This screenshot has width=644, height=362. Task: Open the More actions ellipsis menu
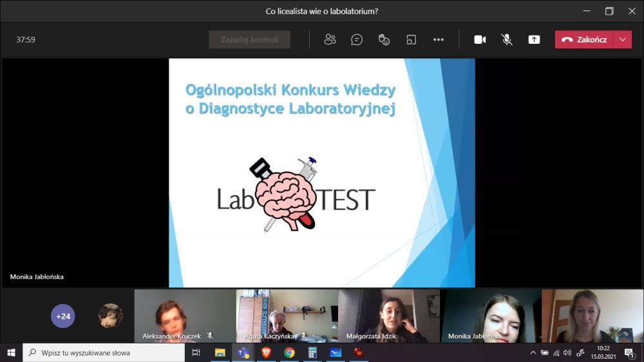(438, 39)
